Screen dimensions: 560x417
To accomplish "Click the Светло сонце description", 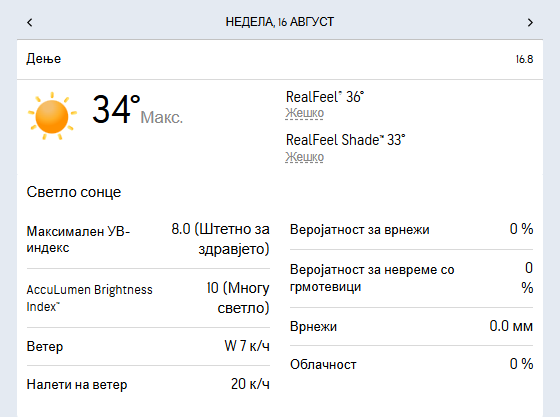I will click(74, 192).
